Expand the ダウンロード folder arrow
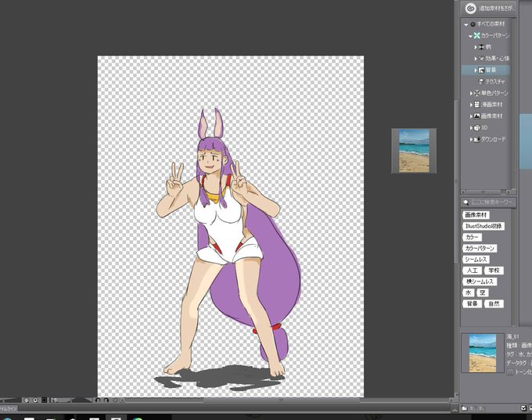Image resolution: width=532 pixels, height=420 pixels. point(471,139)
